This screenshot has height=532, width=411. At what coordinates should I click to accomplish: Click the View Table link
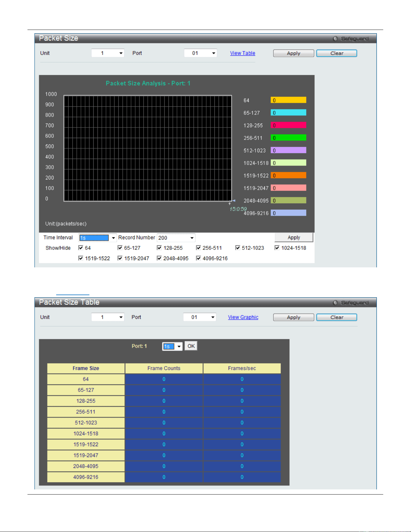(x=242, y=53)
